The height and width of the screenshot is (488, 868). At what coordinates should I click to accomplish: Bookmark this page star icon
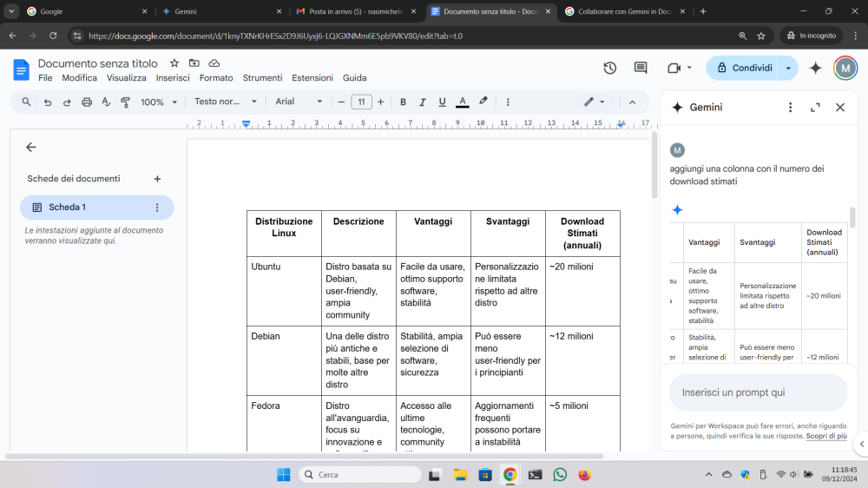[x=761, y=36]
